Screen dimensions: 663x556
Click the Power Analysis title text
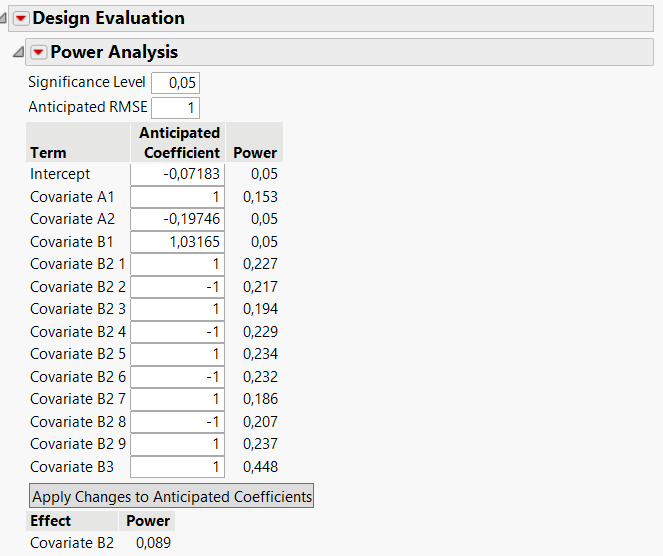114,52
